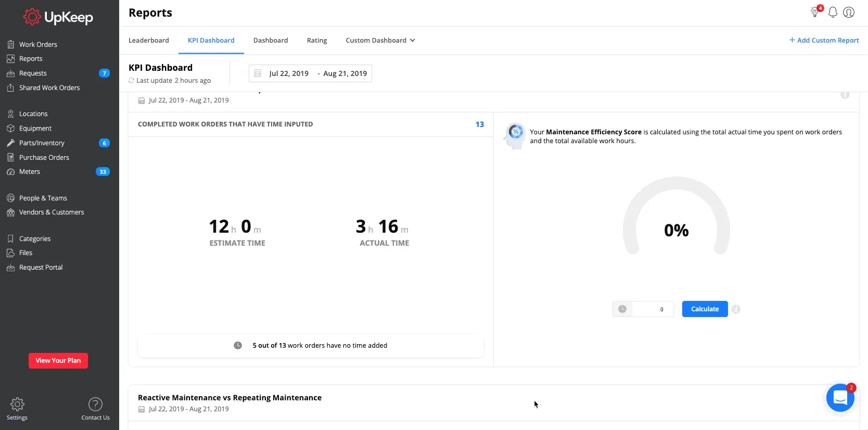
Task: Click the notifications bell icon
Action: tap(833, 12)
